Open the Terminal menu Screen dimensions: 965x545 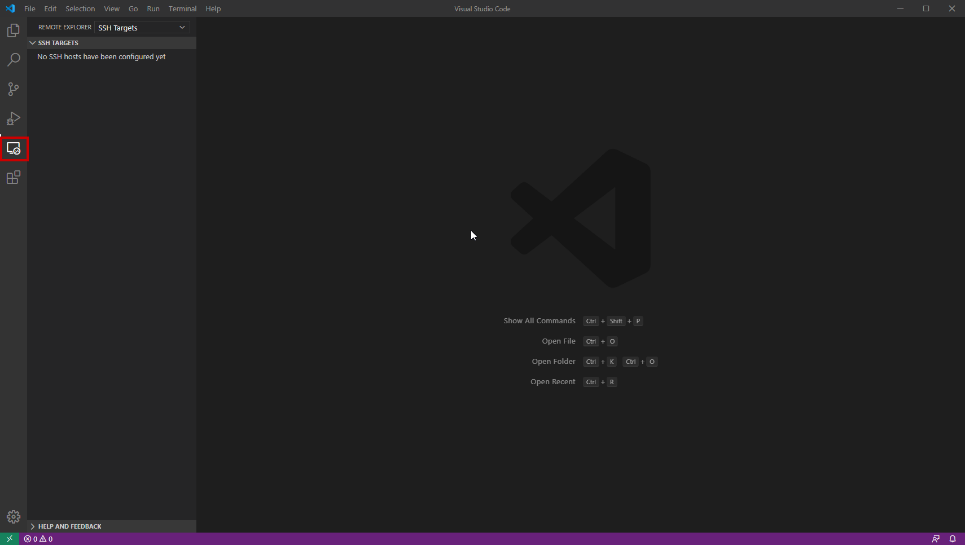click(182, 8)
